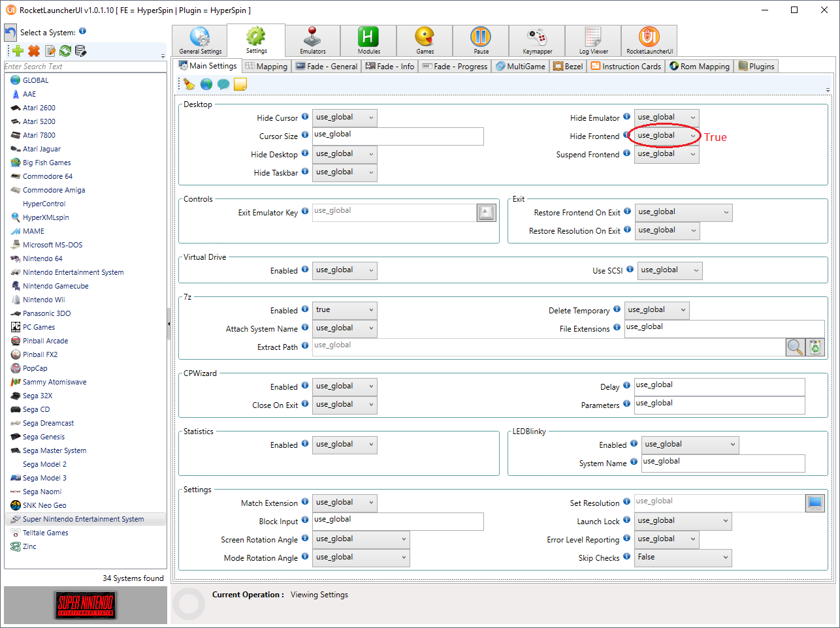Click the globe icon in settings toolbar
840x628 pixels.
pyautogui.click(x=206, y=84)
